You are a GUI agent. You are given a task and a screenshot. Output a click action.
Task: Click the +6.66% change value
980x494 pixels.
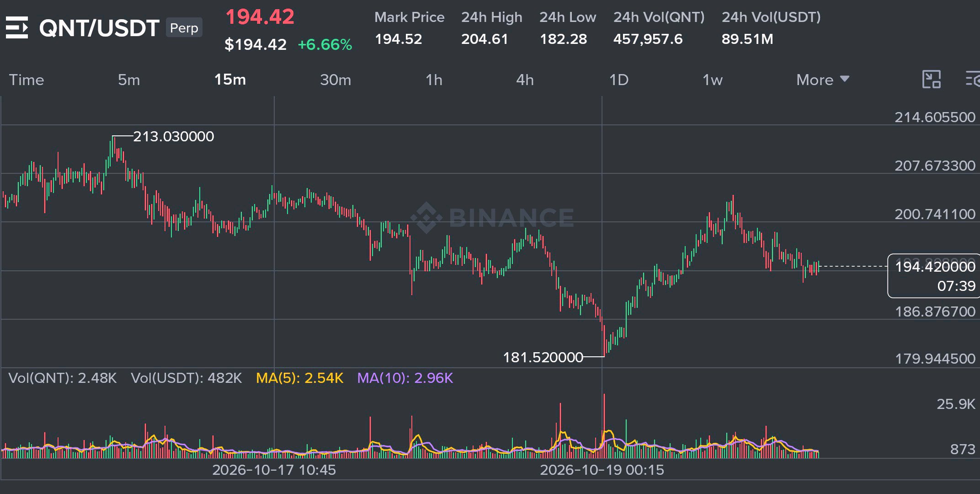(325, 44)
